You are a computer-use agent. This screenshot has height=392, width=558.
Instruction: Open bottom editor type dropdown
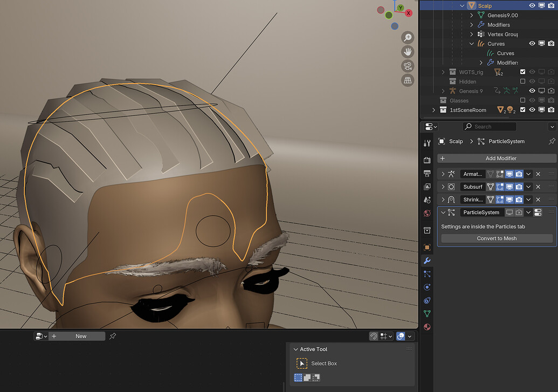tap(42, 336)
